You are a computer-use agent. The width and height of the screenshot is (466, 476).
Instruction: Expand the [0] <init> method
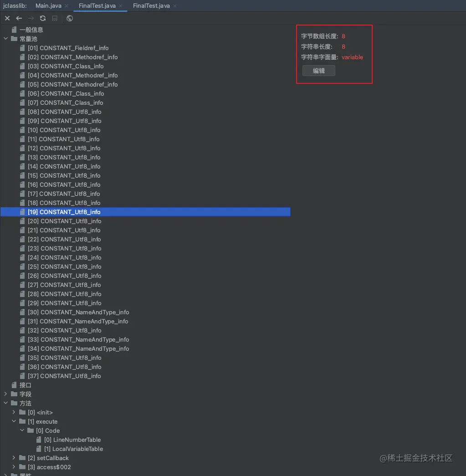click(14, 412)
